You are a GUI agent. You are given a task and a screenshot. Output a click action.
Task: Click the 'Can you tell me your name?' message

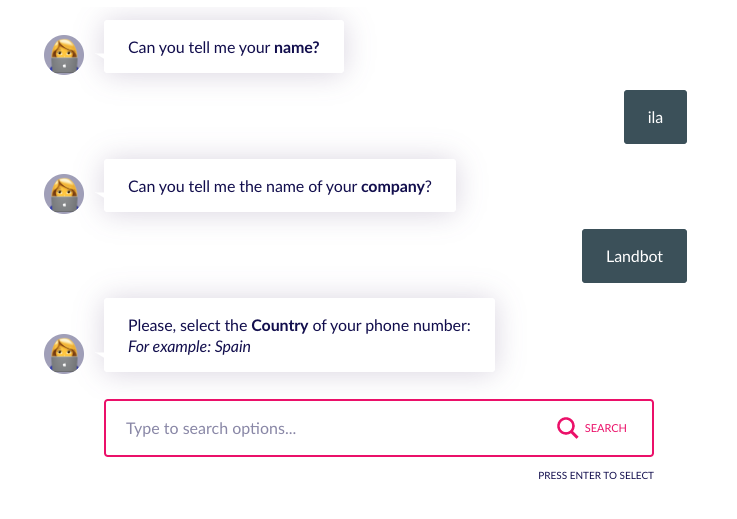(224, 47)
